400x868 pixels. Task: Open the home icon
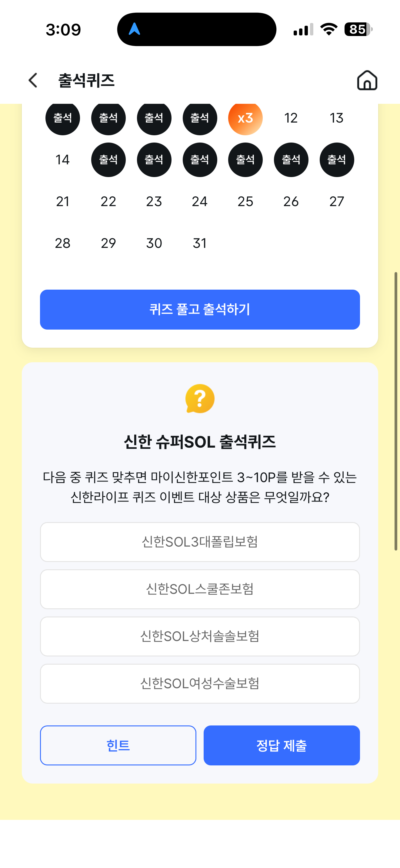point(367,80)
